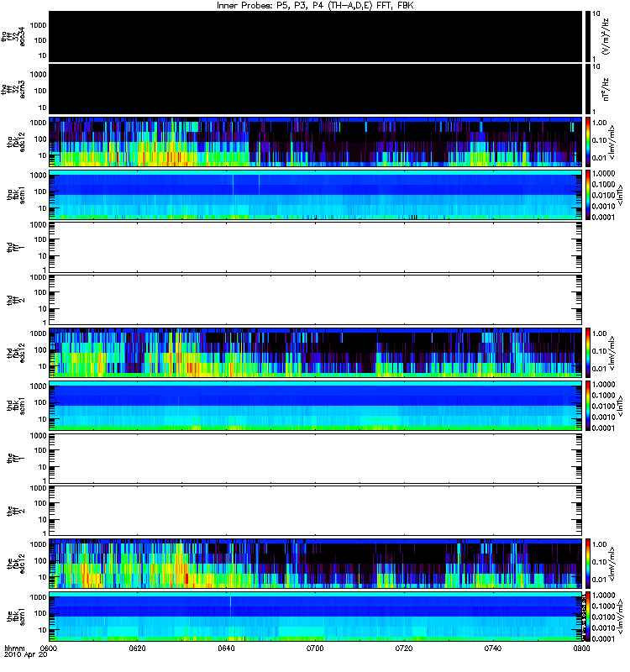Click the 'the fbk scm1' y-axis label
This screenshot has width=630, height=672.
pyautogui.click(x=16, y=617)
